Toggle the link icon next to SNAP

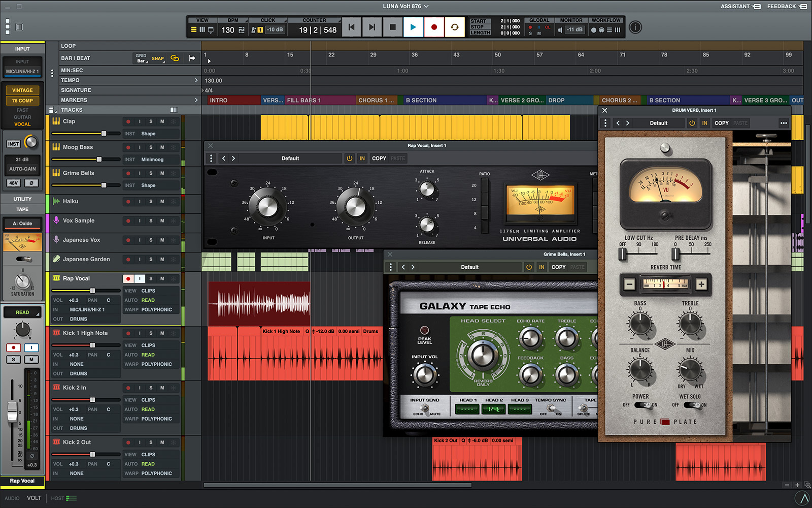175,58
